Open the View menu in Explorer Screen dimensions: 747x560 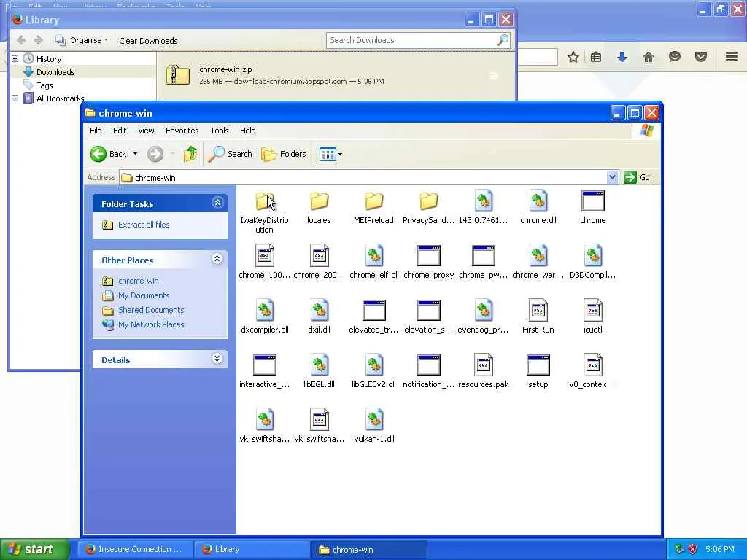coord(146,131)
